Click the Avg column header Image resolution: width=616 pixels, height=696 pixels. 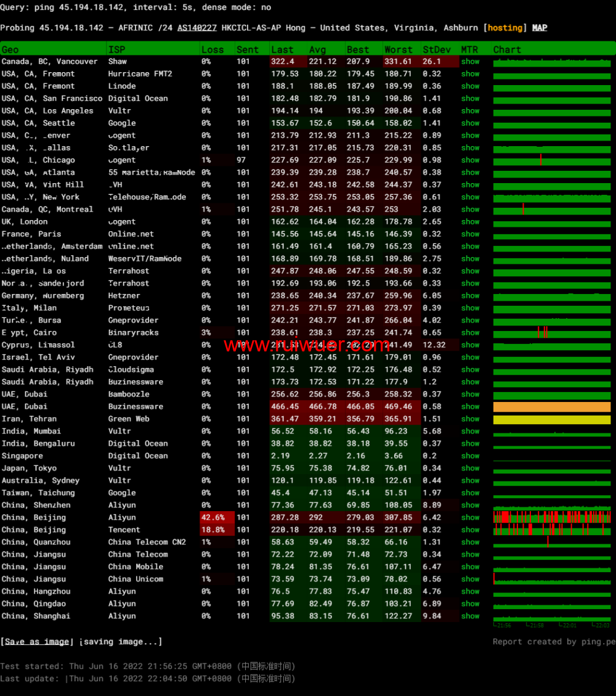[x=318, y=49]
